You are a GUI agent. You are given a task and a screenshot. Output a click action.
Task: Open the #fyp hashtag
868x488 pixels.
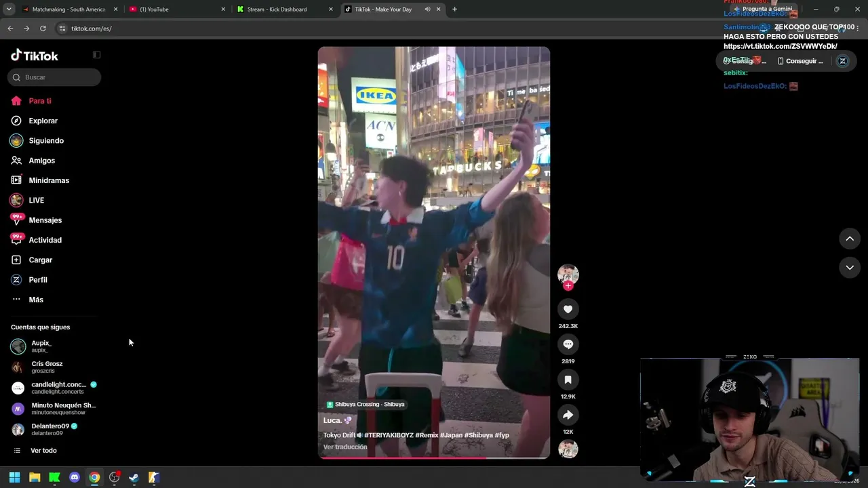(x=502, y=435)
